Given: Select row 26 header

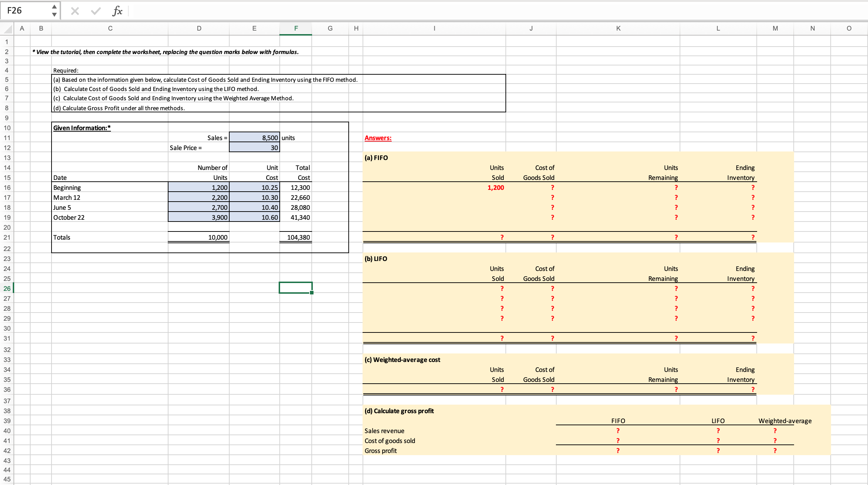Looking at the screenshot, I should click(6, 288).
